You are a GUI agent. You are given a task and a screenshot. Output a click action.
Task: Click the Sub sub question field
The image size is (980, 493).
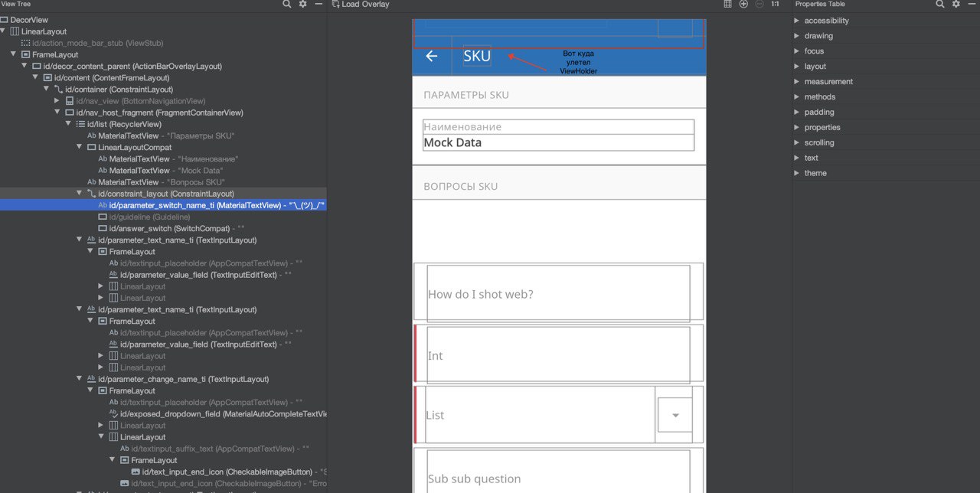(558, 470)
